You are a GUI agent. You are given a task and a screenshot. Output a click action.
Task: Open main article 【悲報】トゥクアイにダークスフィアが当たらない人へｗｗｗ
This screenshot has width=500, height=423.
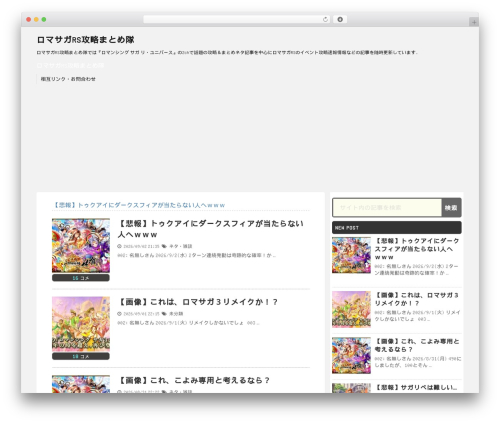tap(210, 229)
